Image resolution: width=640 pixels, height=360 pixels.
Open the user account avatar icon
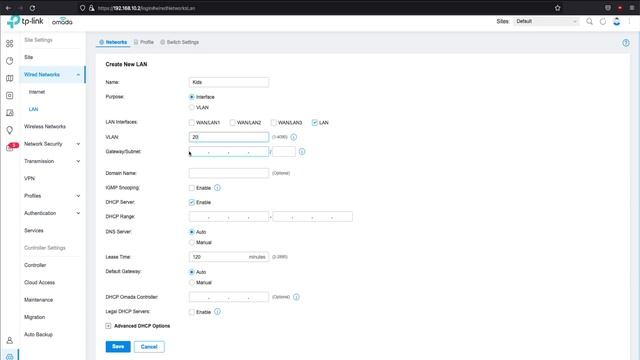[x=617, y=21]
